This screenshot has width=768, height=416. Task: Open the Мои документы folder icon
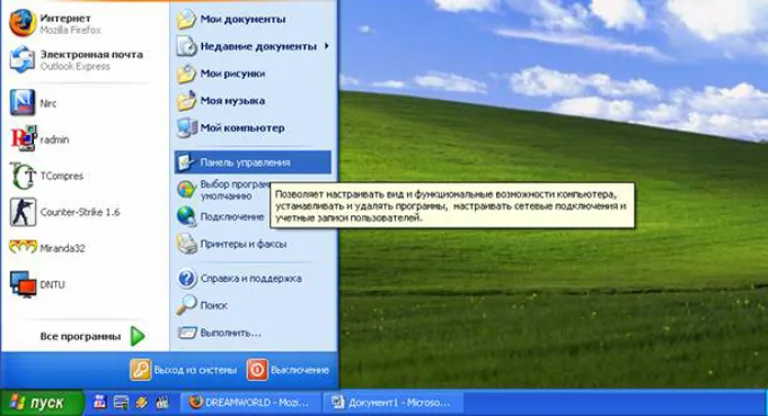(x=186, y=20)
